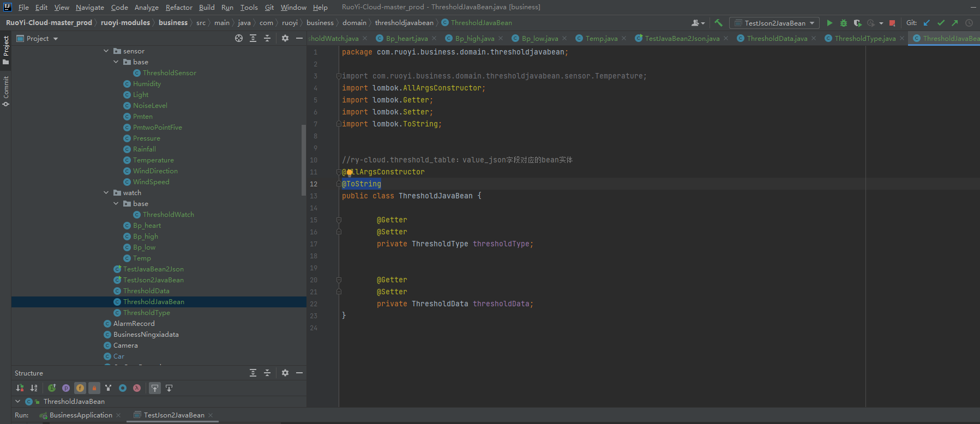Image resolution: width=980 pixels, height=424 pixels.
Task: Switch to the ThresholdData.java editor tab
Action: click(777, 38)
